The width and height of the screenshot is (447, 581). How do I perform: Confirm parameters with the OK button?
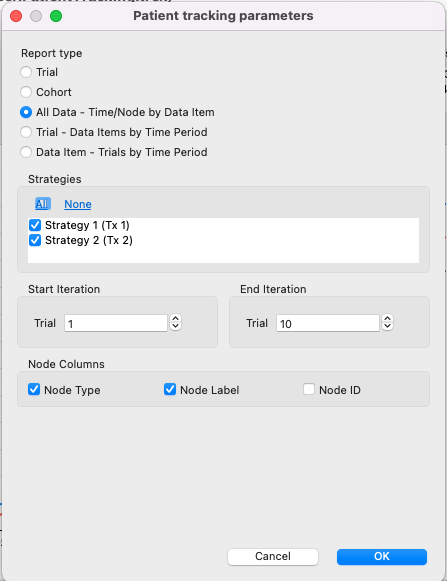pyautogui.click(x=382, y=557)
